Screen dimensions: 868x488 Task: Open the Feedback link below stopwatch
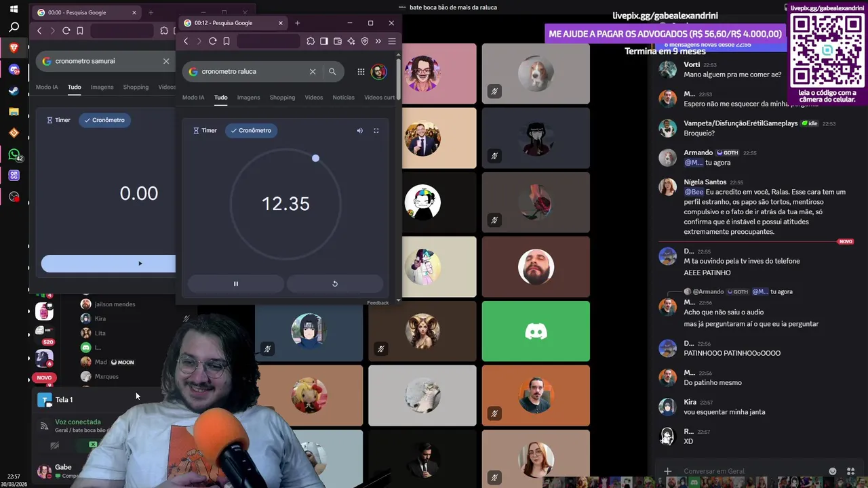[378, 303]
